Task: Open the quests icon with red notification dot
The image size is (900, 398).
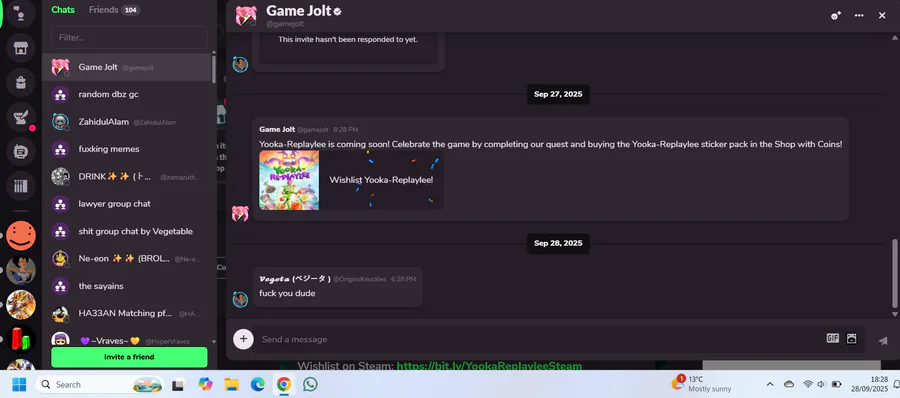Action: (x=21, y=118)
